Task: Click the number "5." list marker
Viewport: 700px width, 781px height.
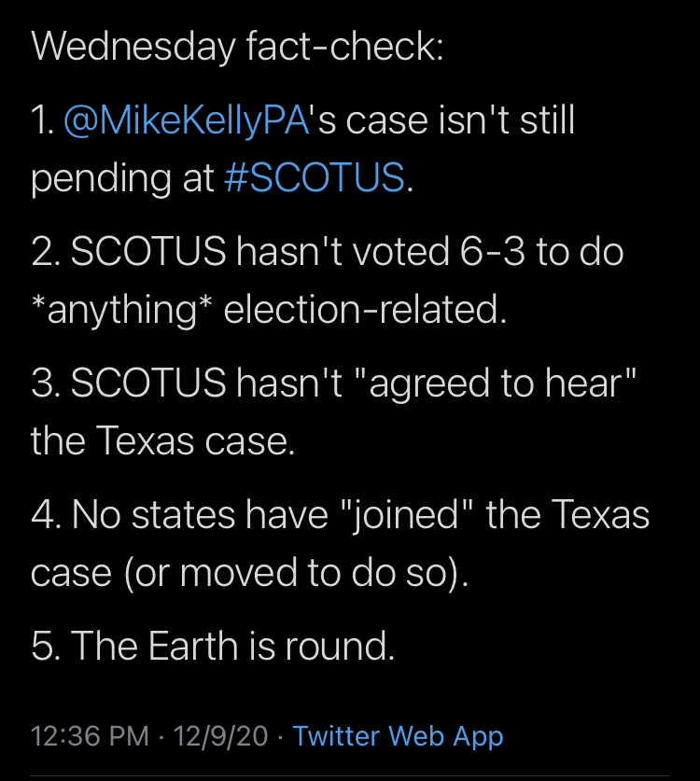Action: point(45,646)
